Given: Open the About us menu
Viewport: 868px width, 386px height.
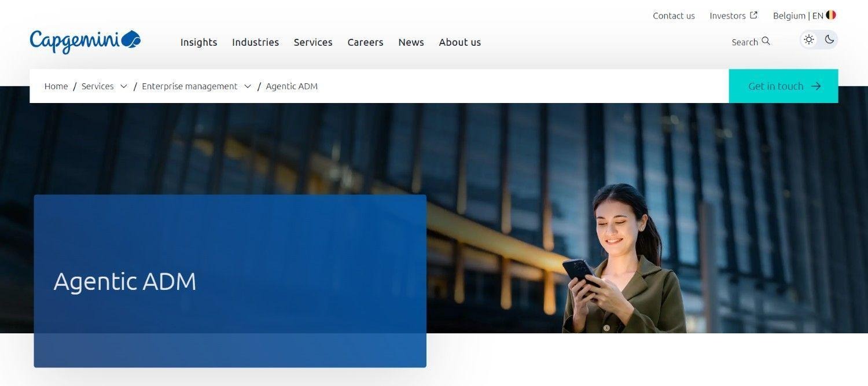Looking at the screenshot, I should click(459, 42).
